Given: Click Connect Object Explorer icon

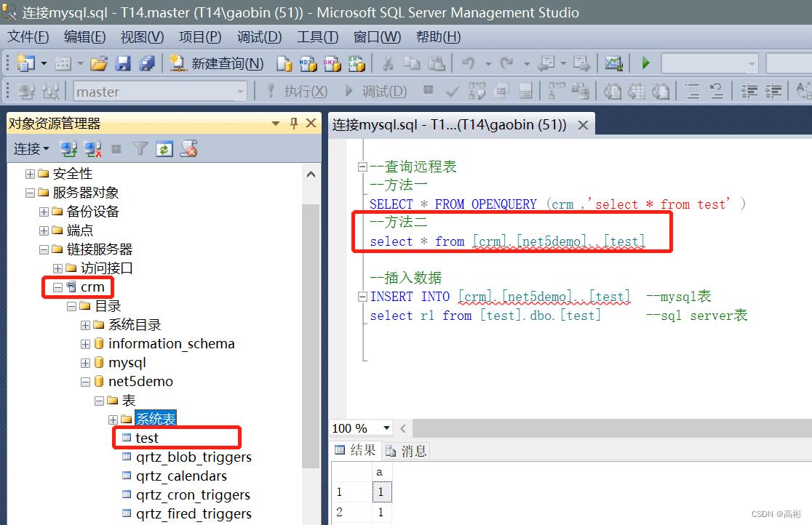Looking at the screenshot, I should (68, 149).
